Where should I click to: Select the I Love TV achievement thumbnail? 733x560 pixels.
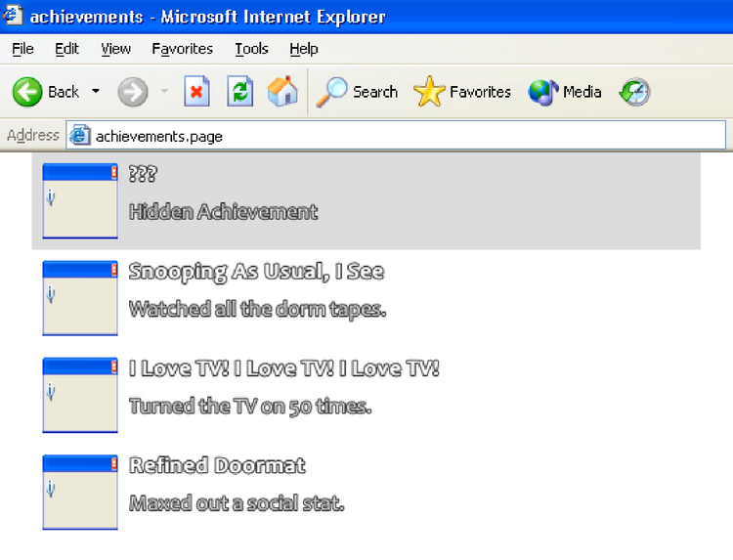pos(80,395)
